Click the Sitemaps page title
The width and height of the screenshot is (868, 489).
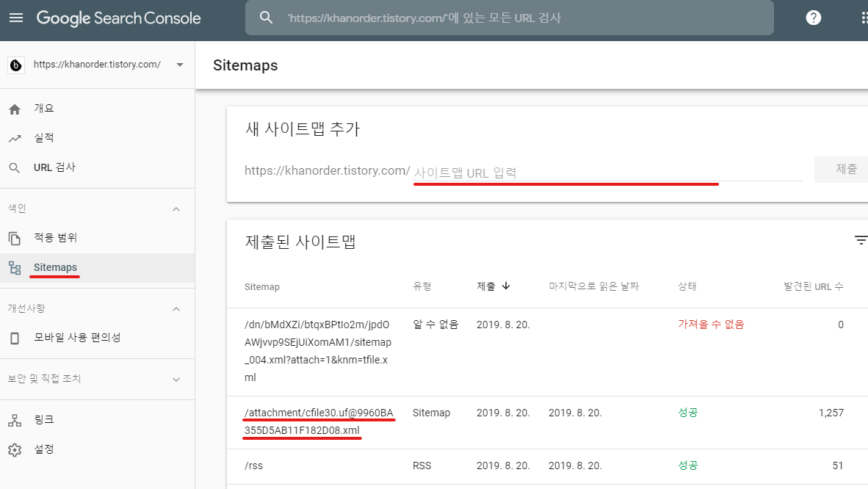click(x=245, y=65)
